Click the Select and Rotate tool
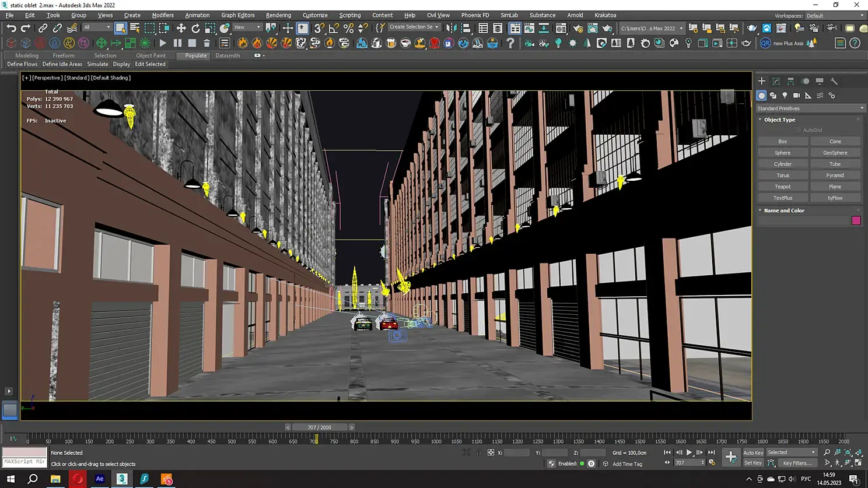This screenshot has height=488, width=868. (x=195, y=28)
